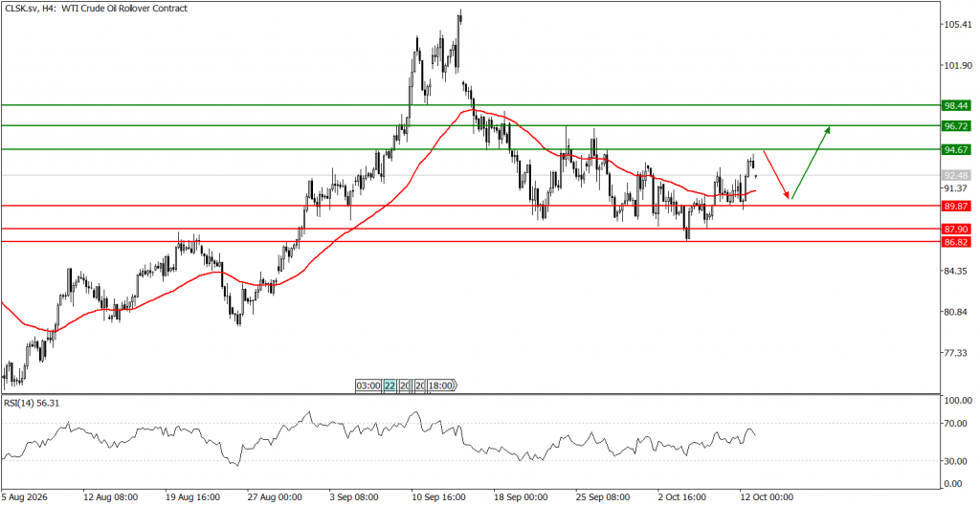Click the 101.90 price scale value
Viewport: 980px width, 506px height.
957,66
